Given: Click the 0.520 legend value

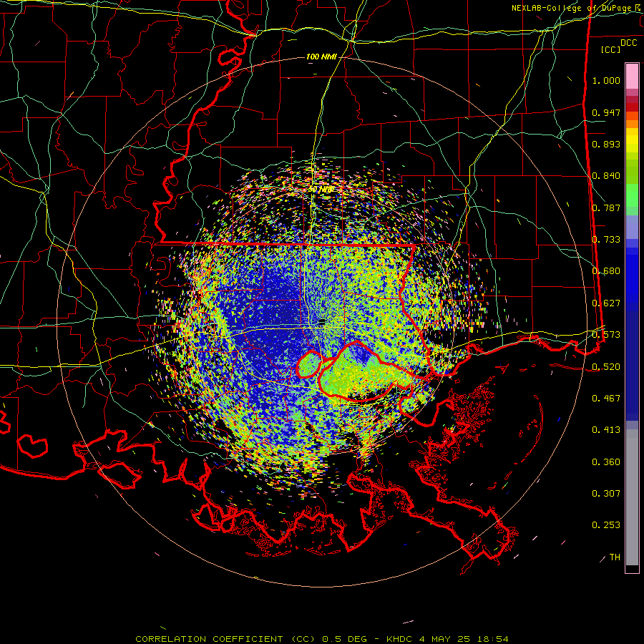Looking at the screenshot, I should point(606,367).
